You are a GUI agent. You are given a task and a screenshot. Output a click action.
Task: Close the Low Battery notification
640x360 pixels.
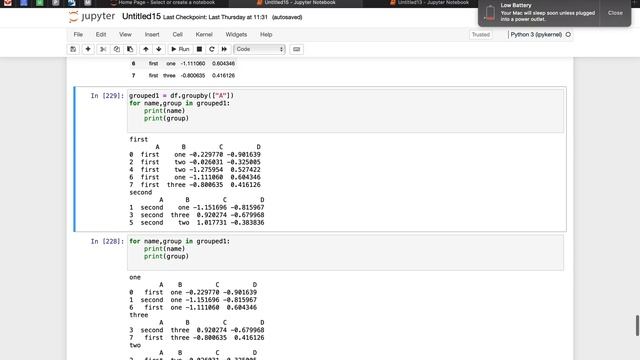tap(615, 13)
